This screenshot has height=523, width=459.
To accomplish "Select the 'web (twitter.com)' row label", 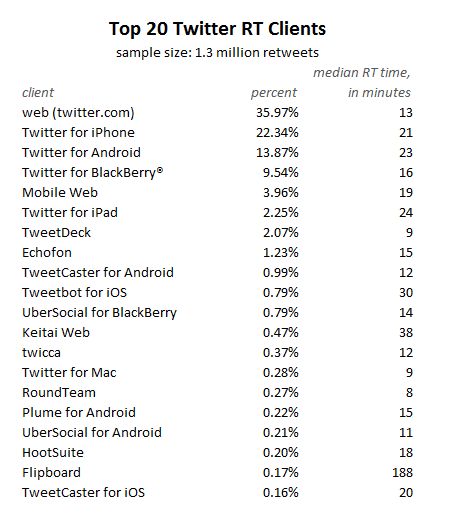I will click(x=78, y=113).
